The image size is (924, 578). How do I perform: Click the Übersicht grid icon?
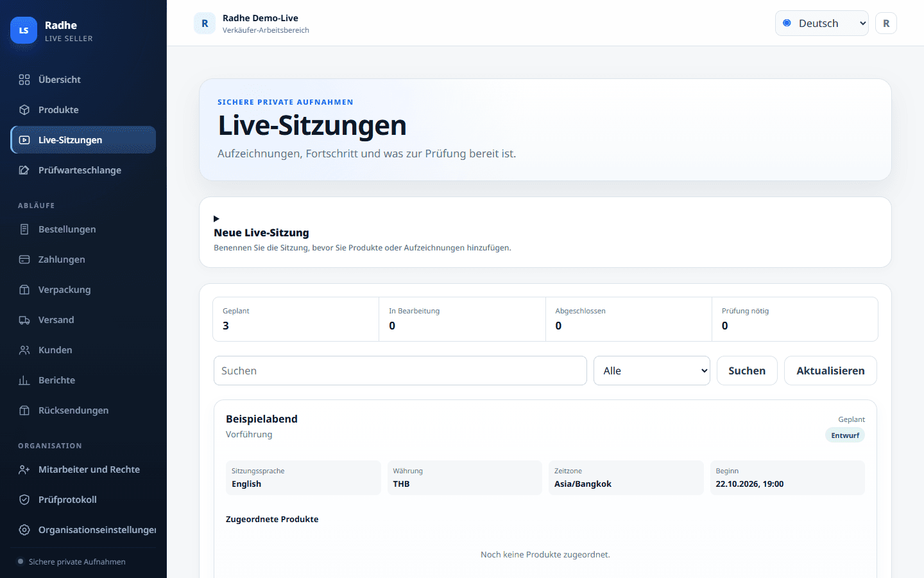click(x=24, y=80)
